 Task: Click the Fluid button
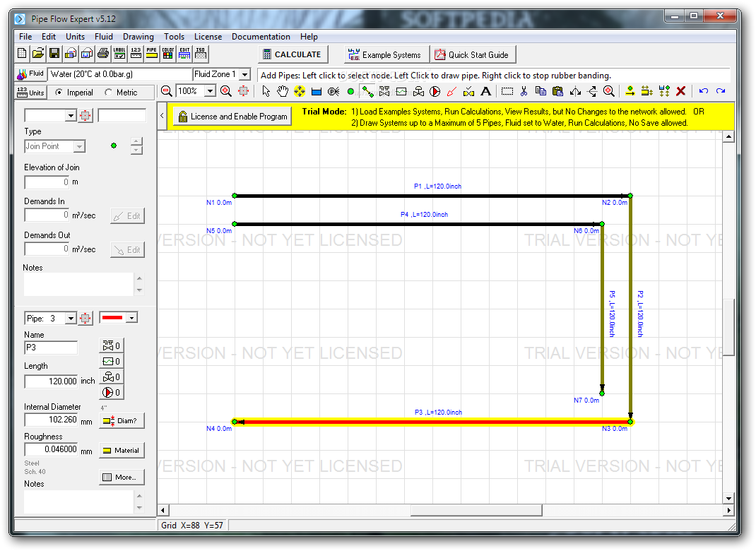(30, 73)
